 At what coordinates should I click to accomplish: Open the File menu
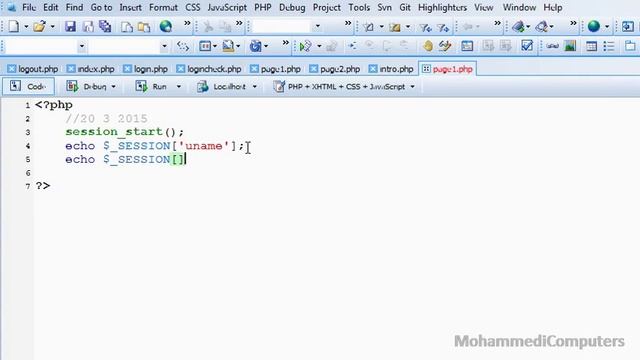(x=29, y=7)
